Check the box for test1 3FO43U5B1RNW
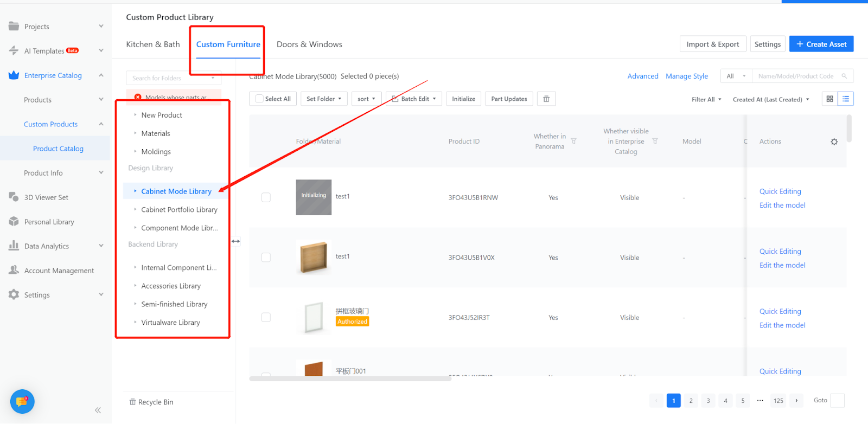 [266, 197]
